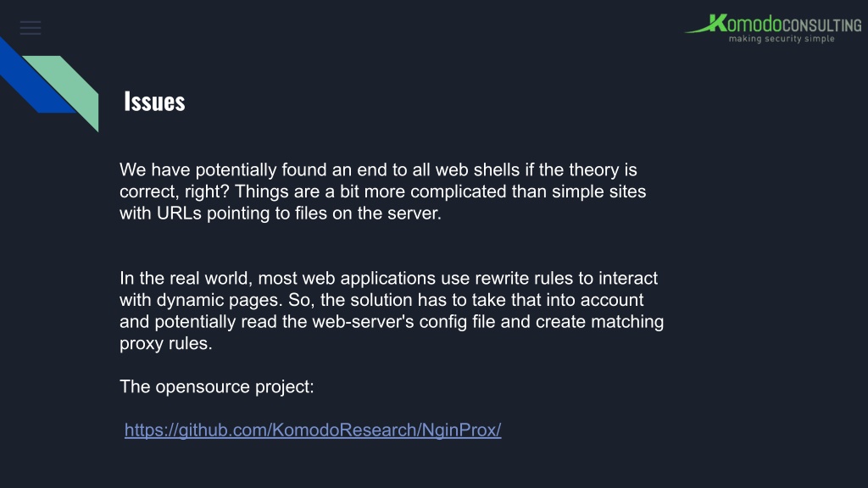This screenshot has height=488, width=868.
Task: Click 'correct, right?' at second line start
Action: (x=175, y=192)
